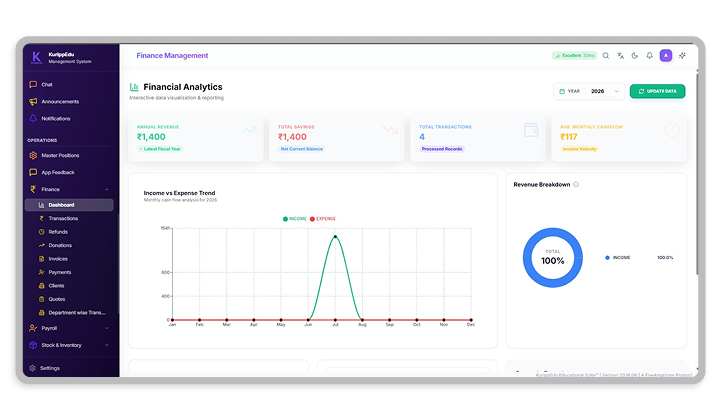Expand the Payroll section chevron
The height and width of the screenshot is (420, 721).
[x=107, y=328]
